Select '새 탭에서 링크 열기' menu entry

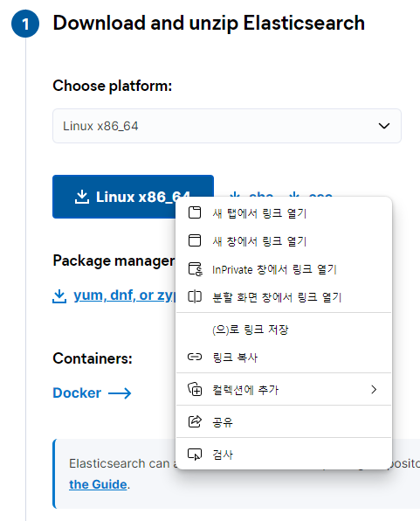tap(284, 213)
